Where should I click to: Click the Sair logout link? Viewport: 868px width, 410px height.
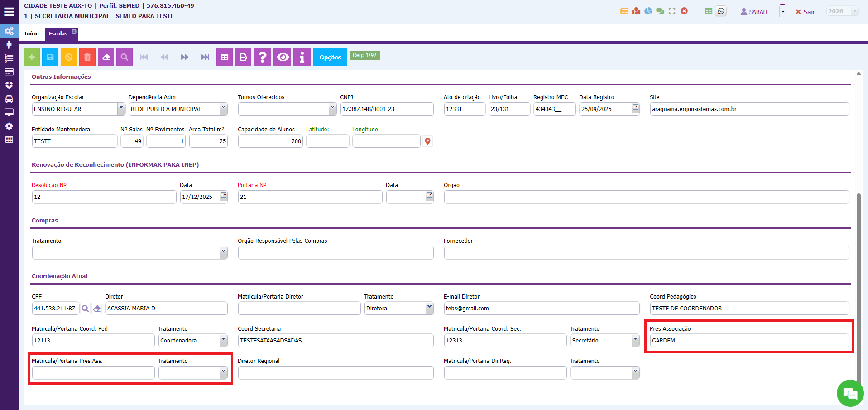(805, 12)
